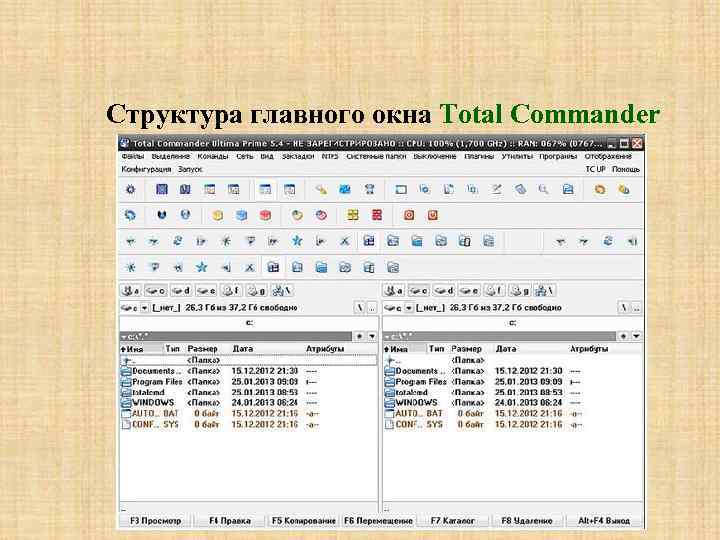Screen dimensions: 720x540
Task: Select drive g button in right panel
Action: [520, 291]
